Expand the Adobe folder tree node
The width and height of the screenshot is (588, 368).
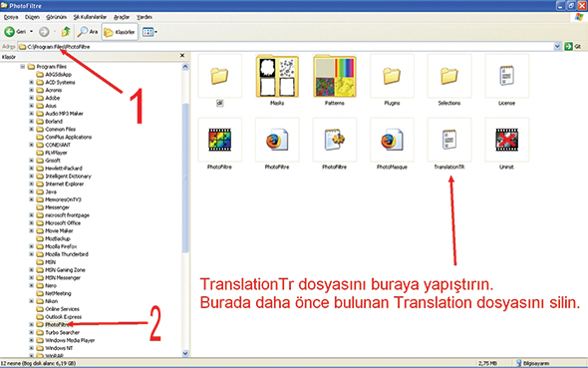(x=32, y=98)
